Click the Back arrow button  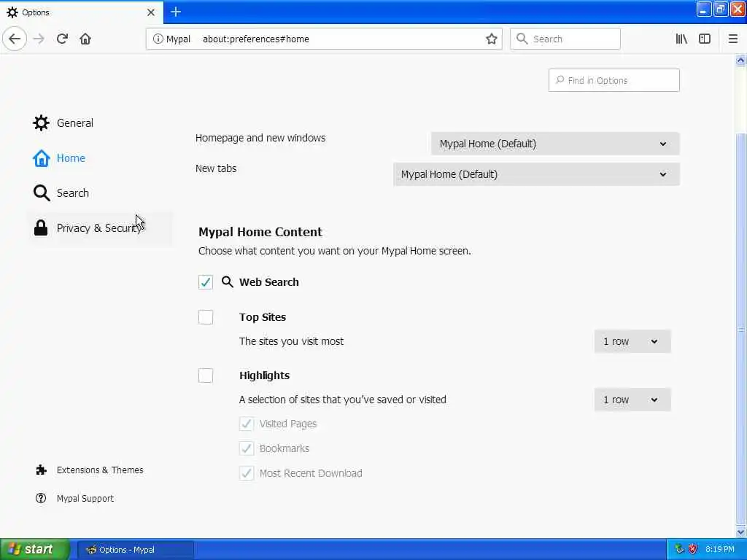point(15,39)
